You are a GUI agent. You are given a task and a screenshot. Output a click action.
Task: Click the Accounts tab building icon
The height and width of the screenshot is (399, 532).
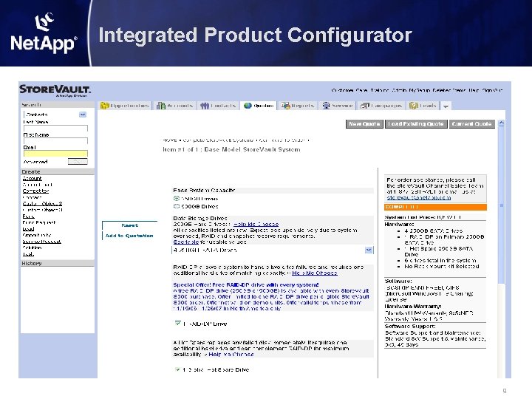161,106
